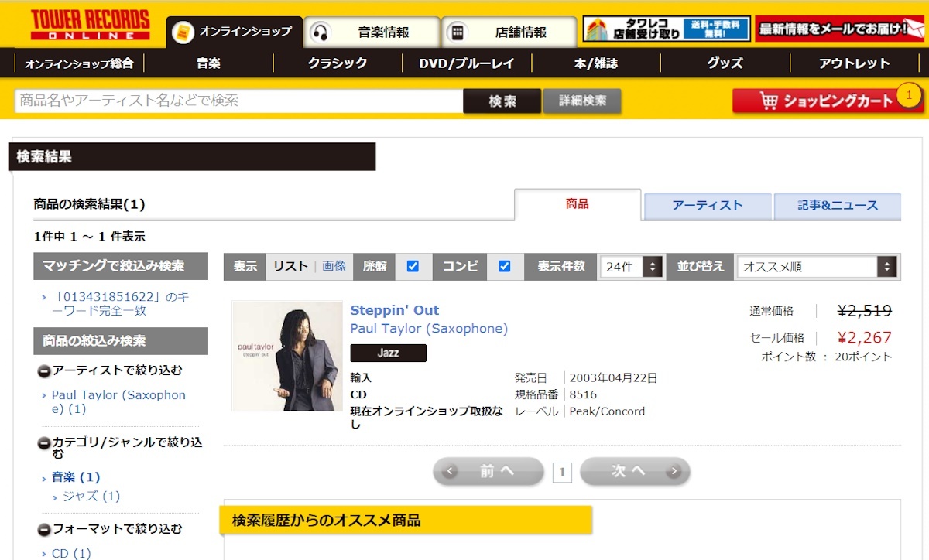This screenshot has width=929, height=560.
Task: Click the cart item count badge
Action: click(909, 95)
